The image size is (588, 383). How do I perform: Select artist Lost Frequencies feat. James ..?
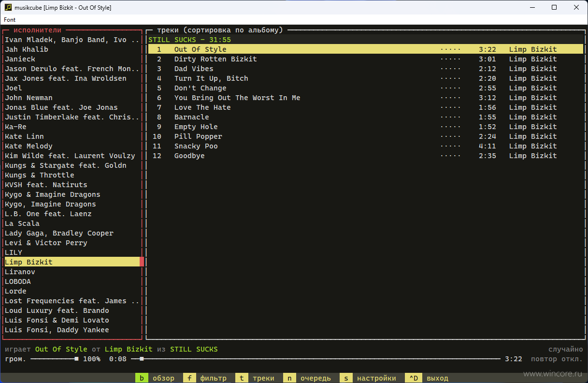coord(72,301)
